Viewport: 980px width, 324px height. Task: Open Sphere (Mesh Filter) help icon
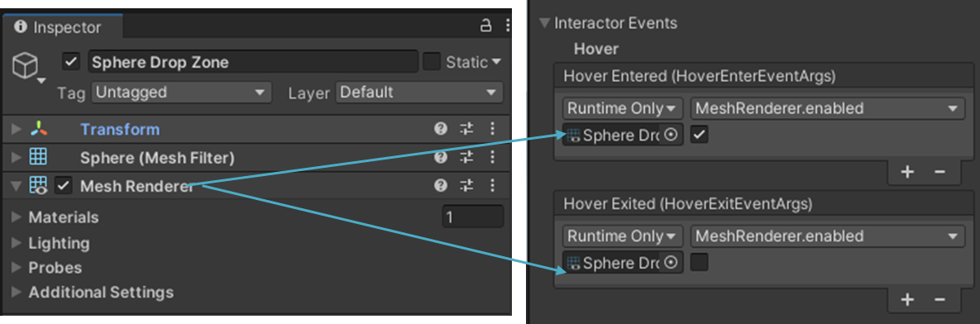coord(441,158)
